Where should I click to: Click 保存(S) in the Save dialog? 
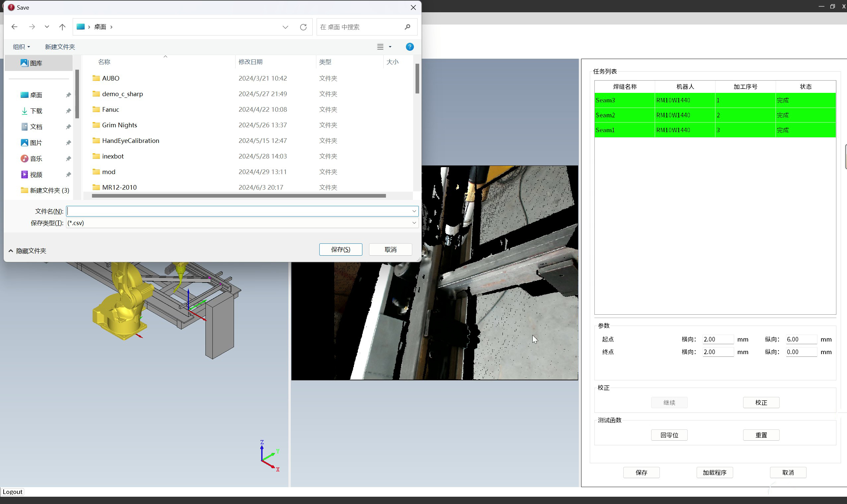point(341,250)
